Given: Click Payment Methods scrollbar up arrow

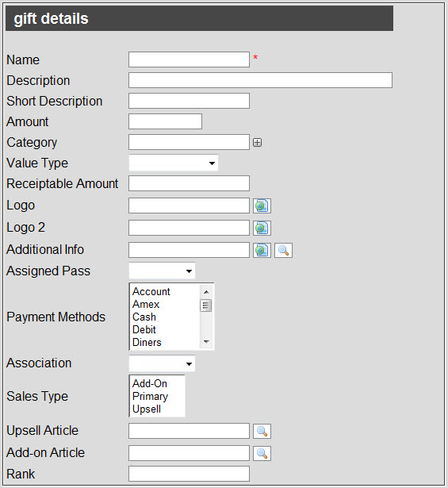Looking at the screenshot, I should pyautogui.click(x=206, y=292).
